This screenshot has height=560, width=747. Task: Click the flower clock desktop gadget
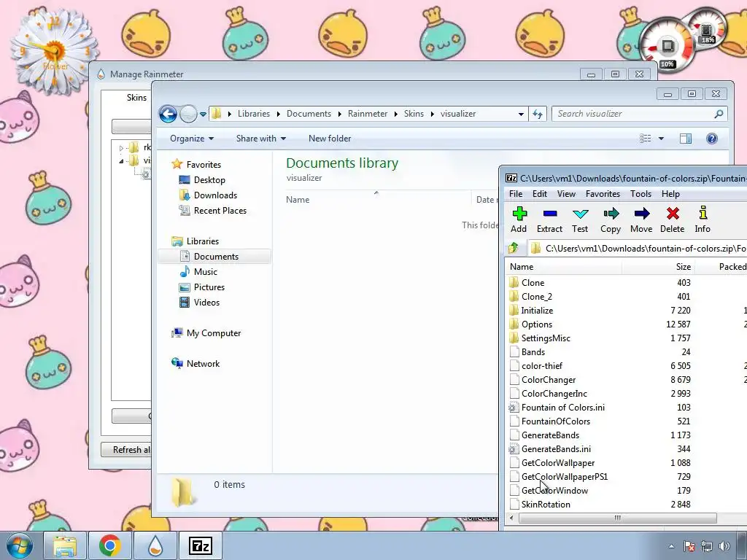[53, 50]
